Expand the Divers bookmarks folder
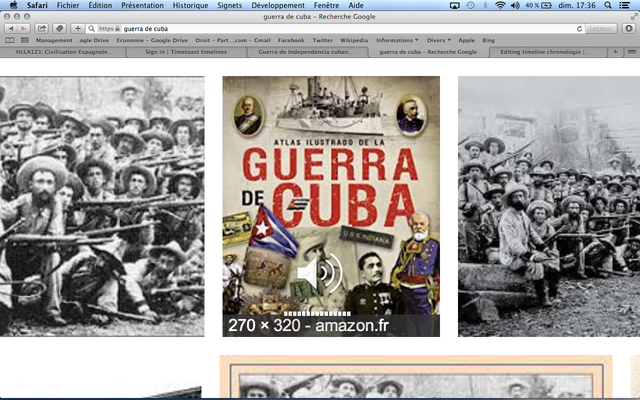This screenshot has width=640, height=400. pos(439,40)
